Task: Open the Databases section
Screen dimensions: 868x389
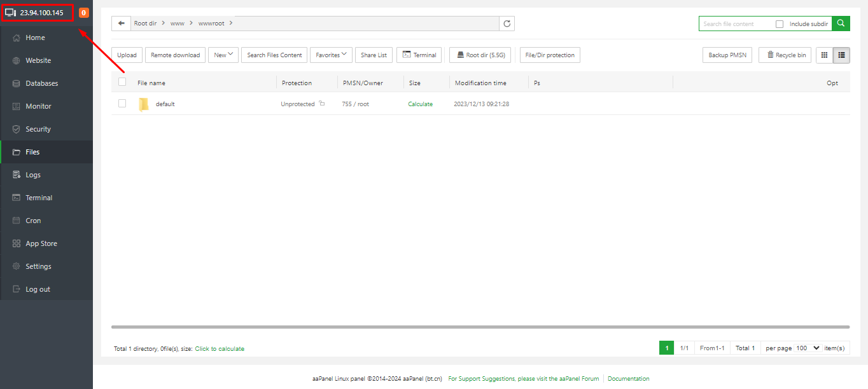Action: [x=46, y=83]
